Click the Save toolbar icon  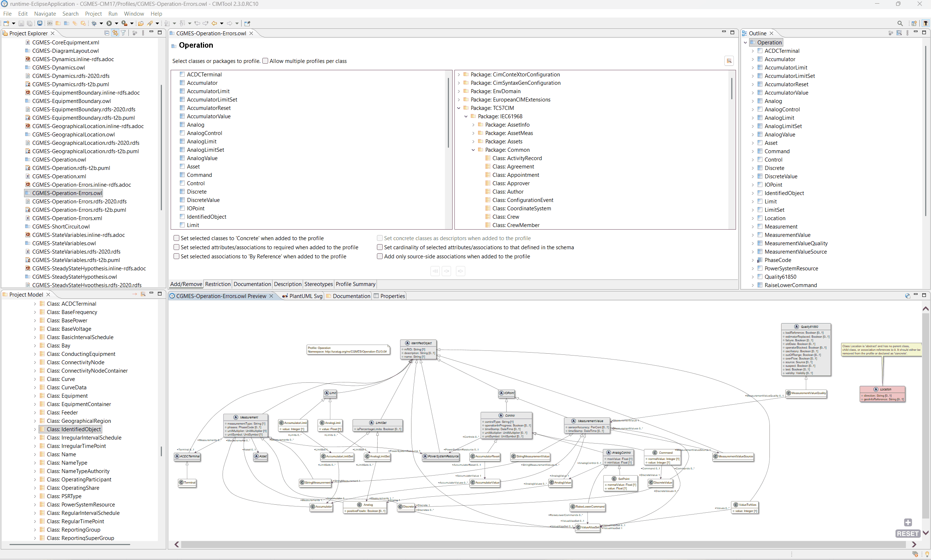point(21,23)
